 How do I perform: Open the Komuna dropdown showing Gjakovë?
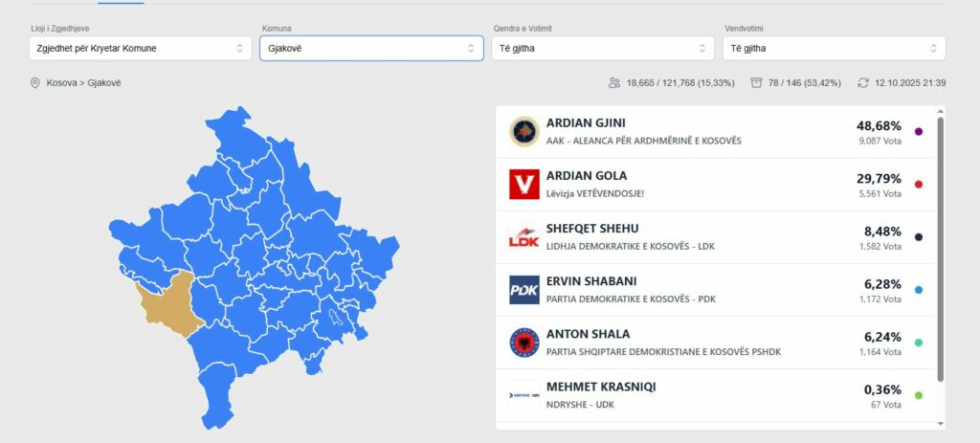[371, 48]
